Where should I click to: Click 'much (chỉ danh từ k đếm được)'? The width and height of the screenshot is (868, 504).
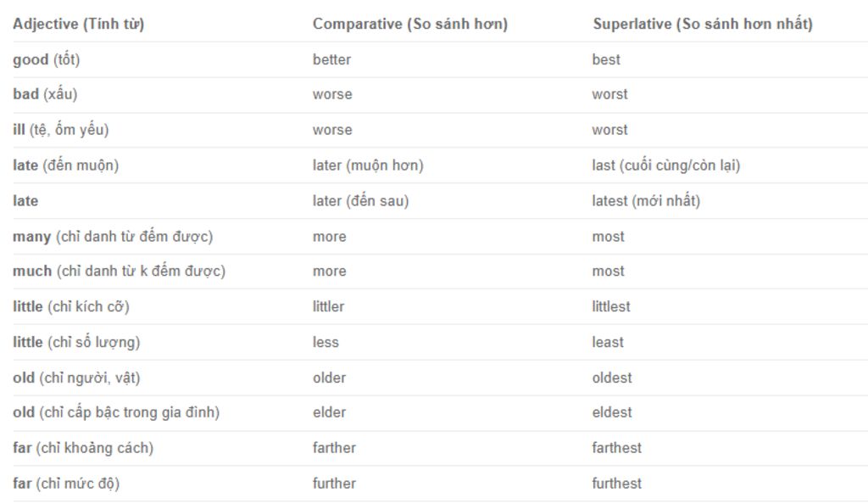coord(119,272)
